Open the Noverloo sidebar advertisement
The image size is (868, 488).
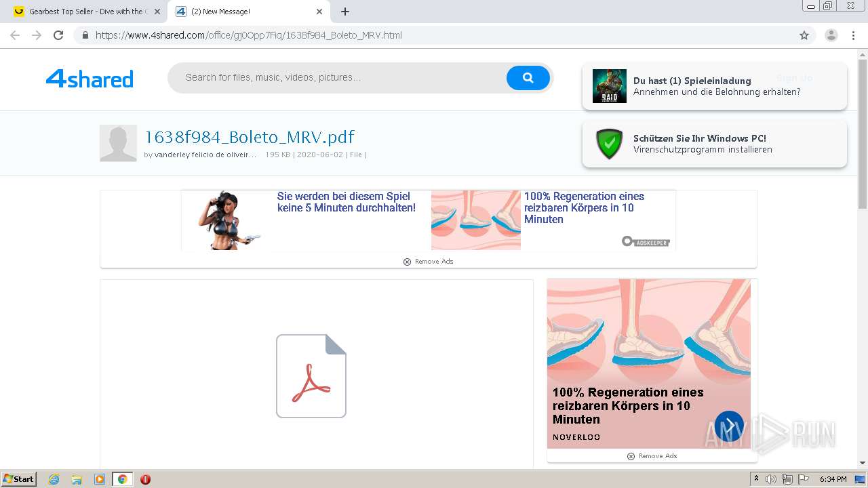point(649,363)
